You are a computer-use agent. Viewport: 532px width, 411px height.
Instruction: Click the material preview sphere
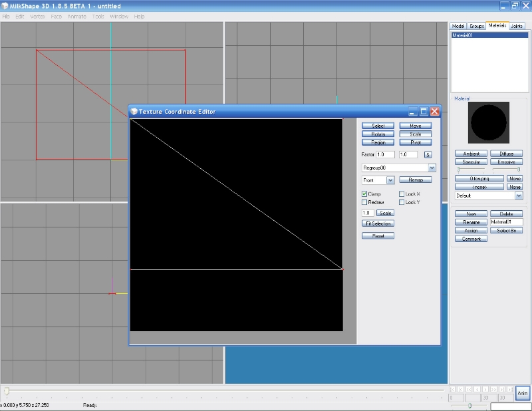coord(489,122)
